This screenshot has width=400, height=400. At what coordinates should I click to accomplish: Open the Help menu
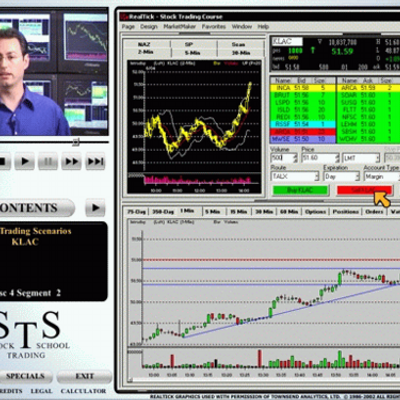point(263,26)
